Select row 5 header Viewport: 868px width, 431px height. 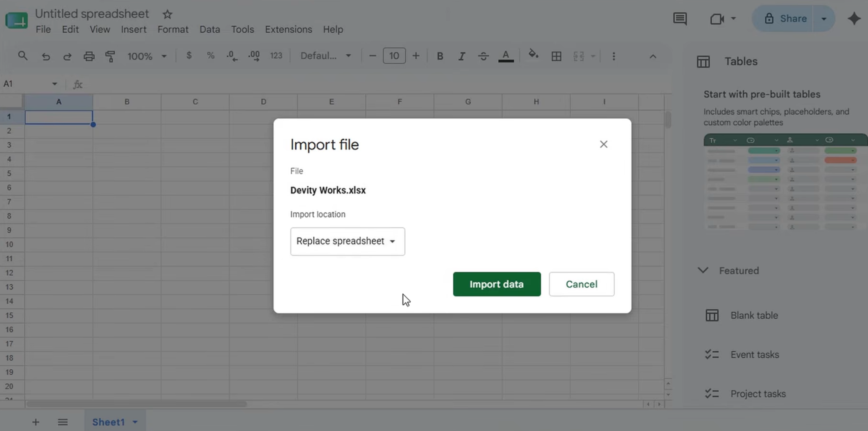pos(9,173)
